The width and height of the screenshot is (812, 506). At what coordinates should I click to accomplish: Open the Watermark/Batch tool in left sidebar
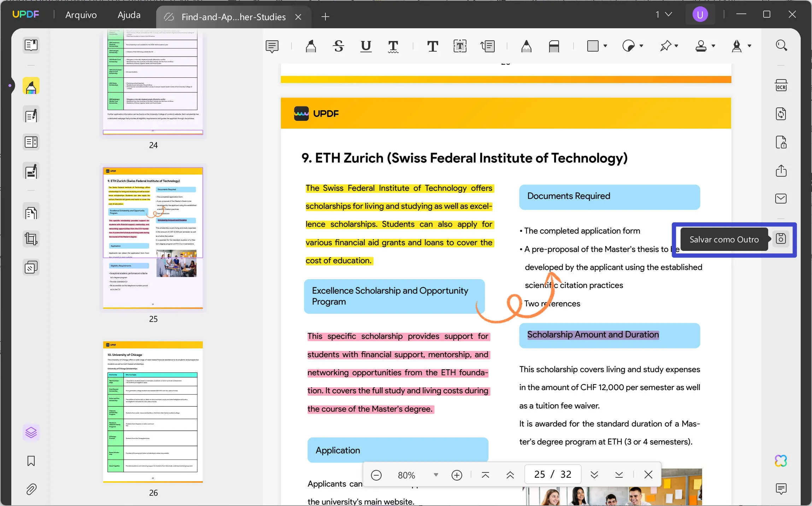click(x=31, y=267)
